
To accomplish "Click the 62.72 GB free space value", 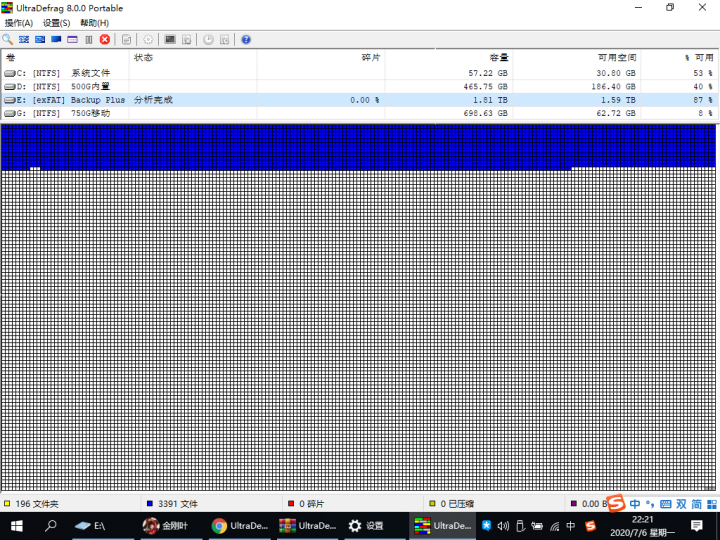I will [x=616, y=113].
